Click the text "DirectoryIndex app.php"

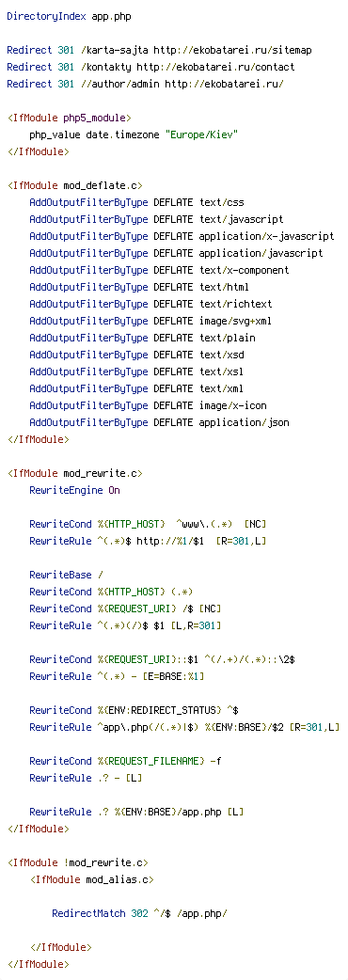pyautogui.click(x=70, y=16)
